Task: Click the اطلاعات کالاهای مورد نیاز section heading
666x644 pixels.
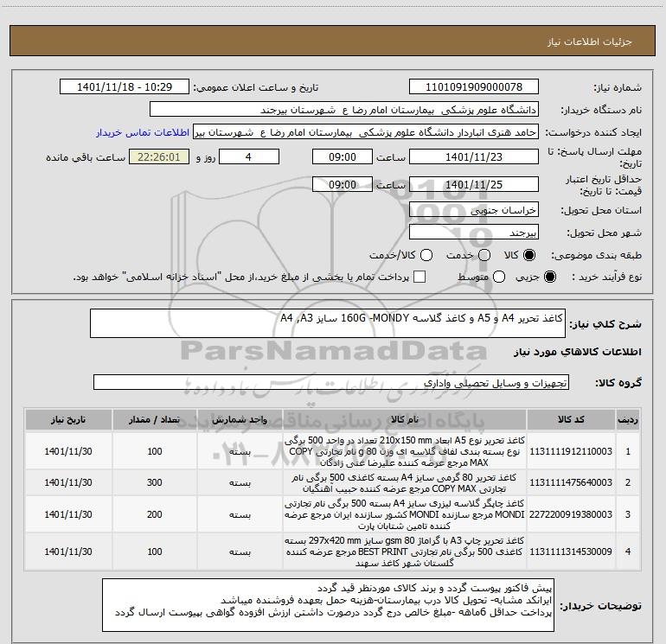Action: (577, 352)
